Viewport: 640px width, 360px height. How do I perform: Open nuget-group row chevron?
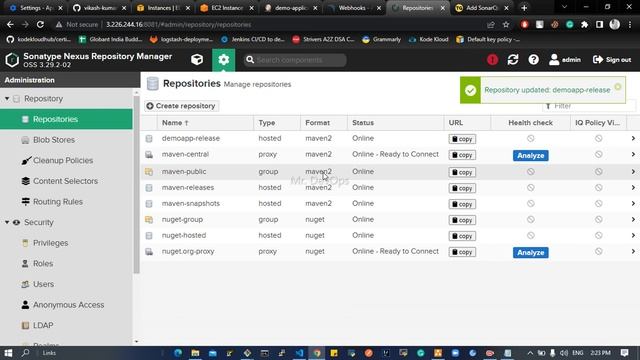(x=633, y=219)
